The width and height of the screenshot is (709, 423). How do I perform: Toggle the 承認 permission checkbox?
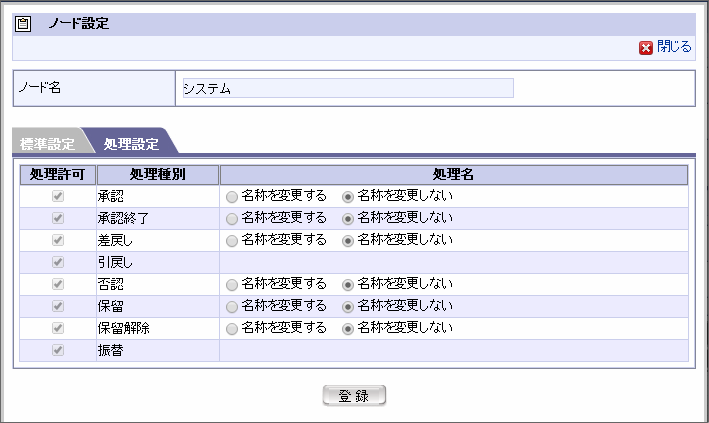[x=58, y=196]
